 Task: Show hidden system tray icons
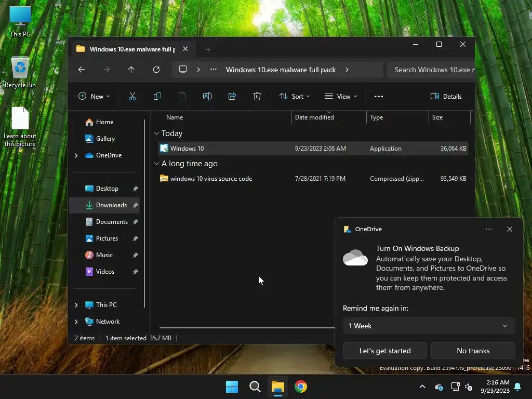click(422, 387)
